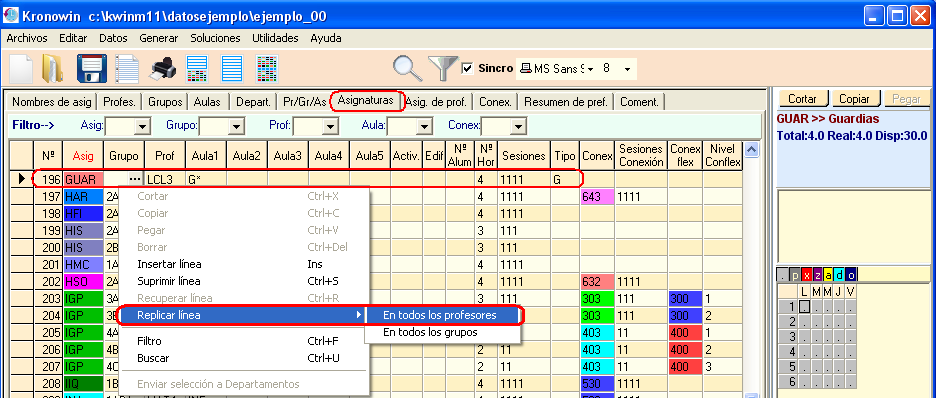This screenshot has width=936, height=398.
Task: Choose 'En todos los grupos' submenu entry
Action: coord(442,332)
